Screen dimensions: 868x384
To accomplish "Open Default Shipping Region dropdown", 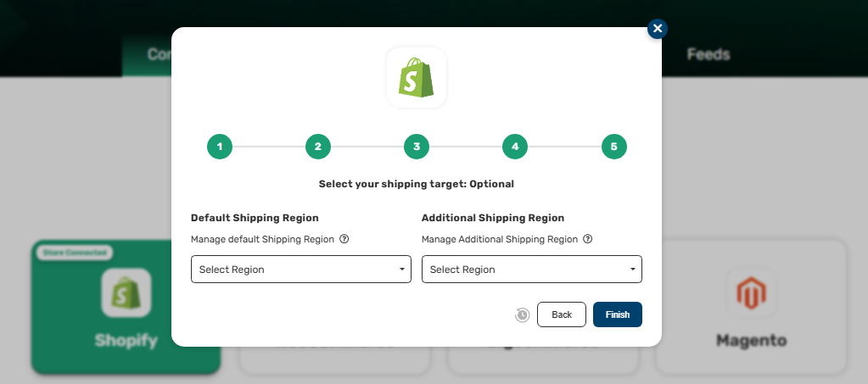I will [x=301, y=270].
